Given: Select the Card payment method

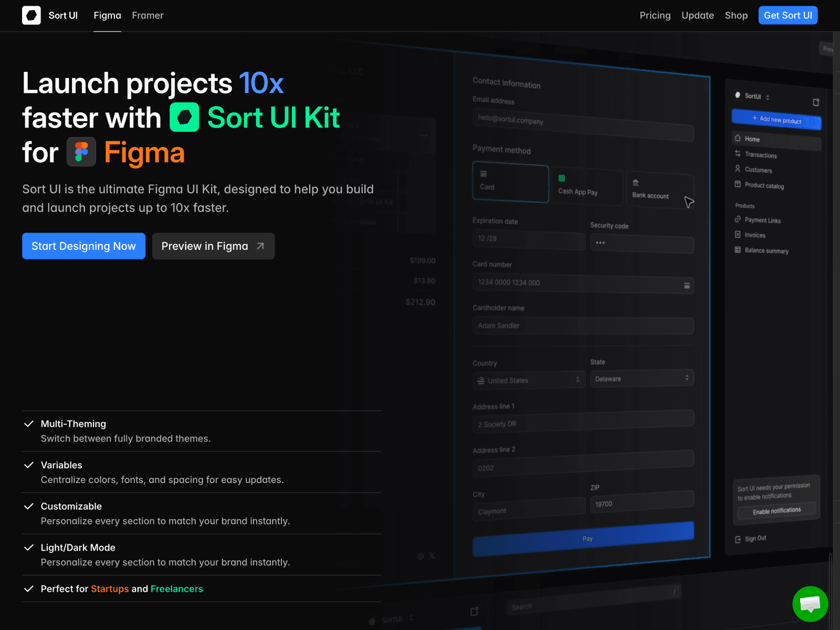Looking at the screenshot, I should pyautogui.click(x=510, y=182).
